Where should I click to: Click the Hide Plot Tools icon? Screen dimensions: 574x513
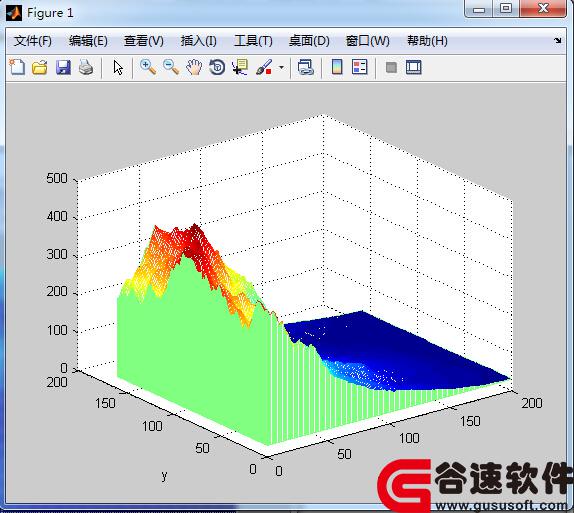coord(391,67)
